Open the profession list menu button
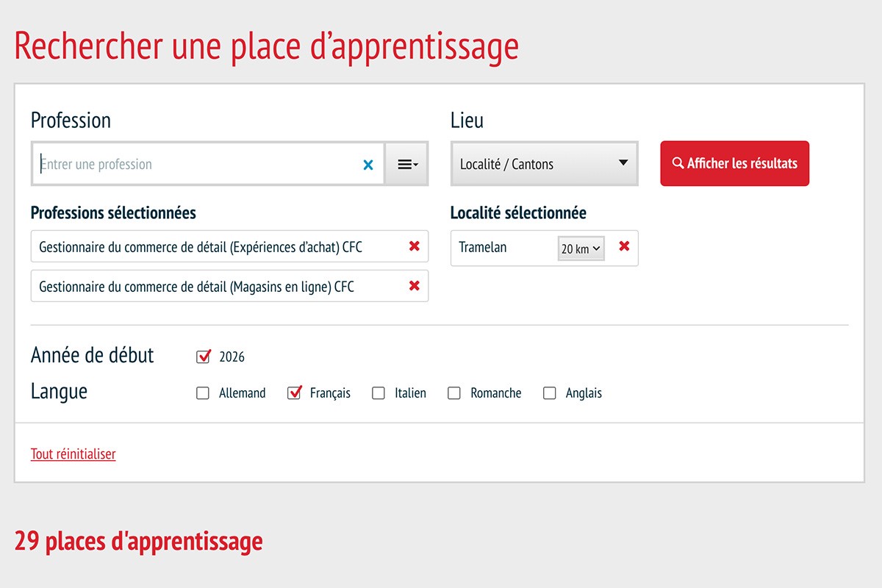Screen dimensions: 882x588 pos(407,165)
